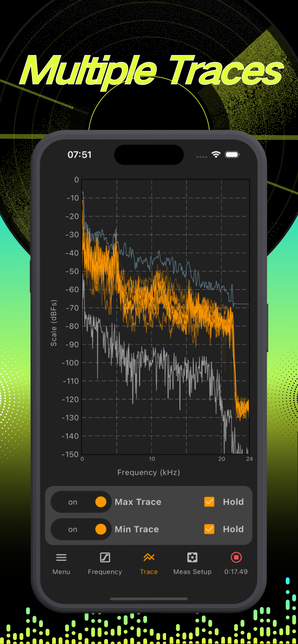Tap the 07:51 clock in status bar
Viewport: 298px width, 644px height.
(x=79, y=155)
